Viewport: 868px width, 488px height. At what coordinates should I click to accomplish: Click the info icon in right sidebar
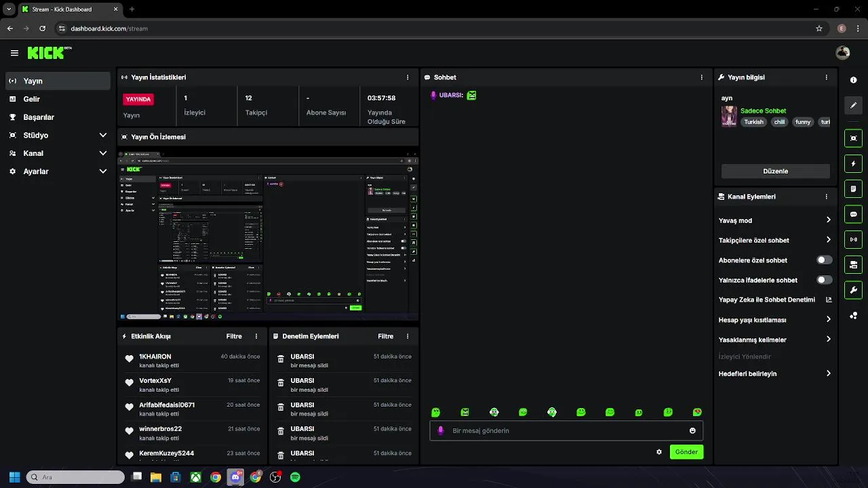853,80
